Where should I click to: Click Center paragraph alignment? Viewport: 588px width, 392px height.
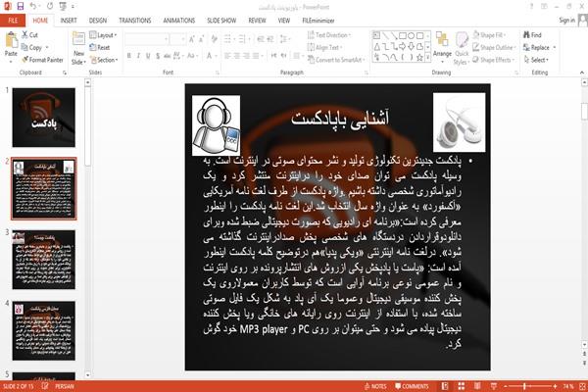click(237, 56)
